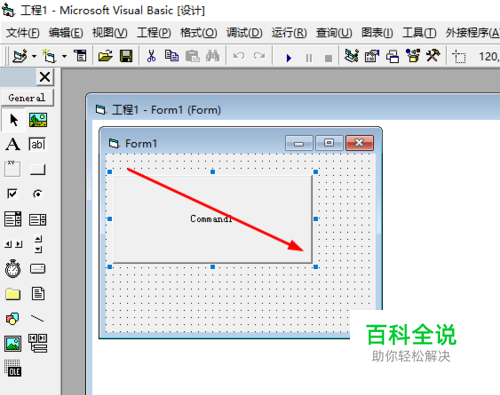
Task: Click the Cut scissors icon
Action: tap(151, 56)
